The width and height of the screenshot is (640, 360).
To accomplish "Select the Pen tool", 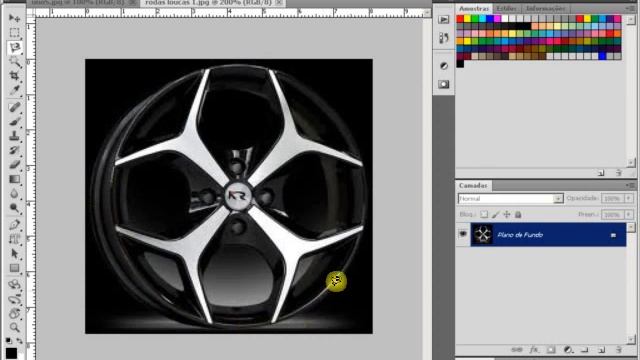I will pyautogui.click(x=14, y=224).
